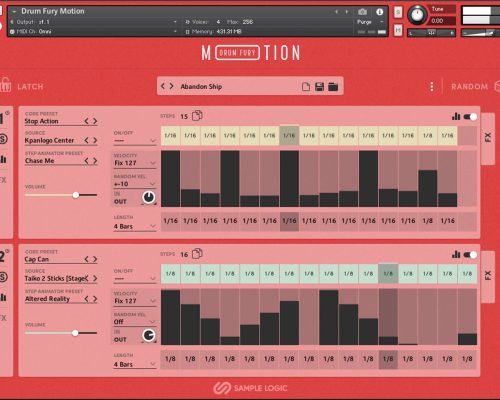Solo track 1 with its S button
Screen dimensions: 500x400
(3, 139)
